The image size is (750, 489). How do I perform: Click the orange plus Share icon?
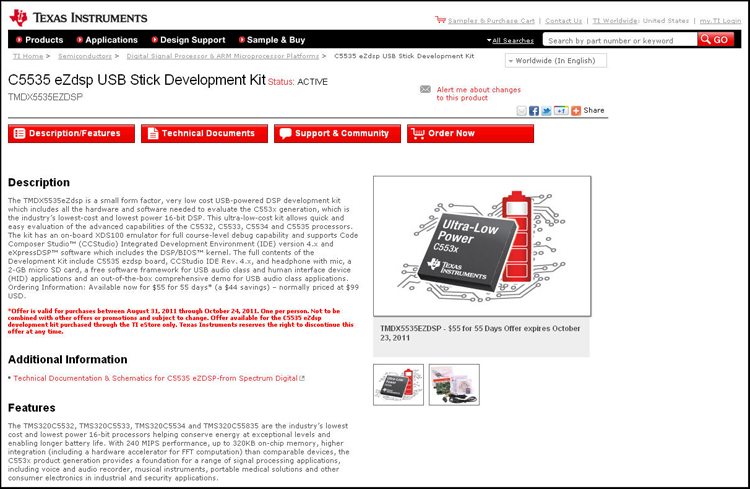tap(576, 110)
